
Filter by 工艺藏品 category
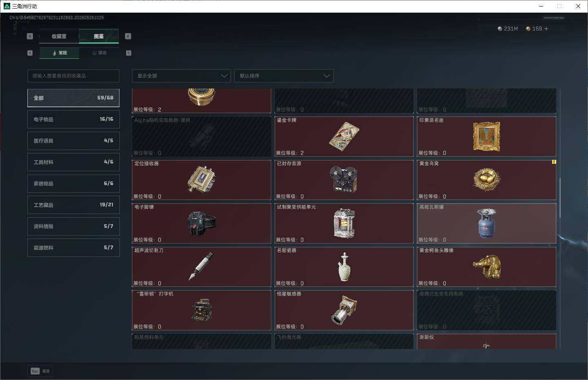(73, 205)
